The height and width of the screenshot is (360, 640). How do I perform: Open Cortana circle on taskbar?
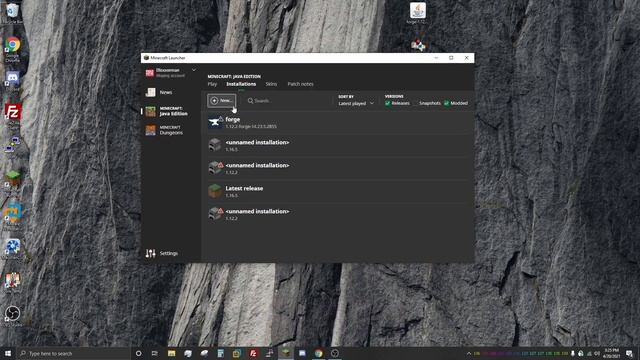pos(138,353)
